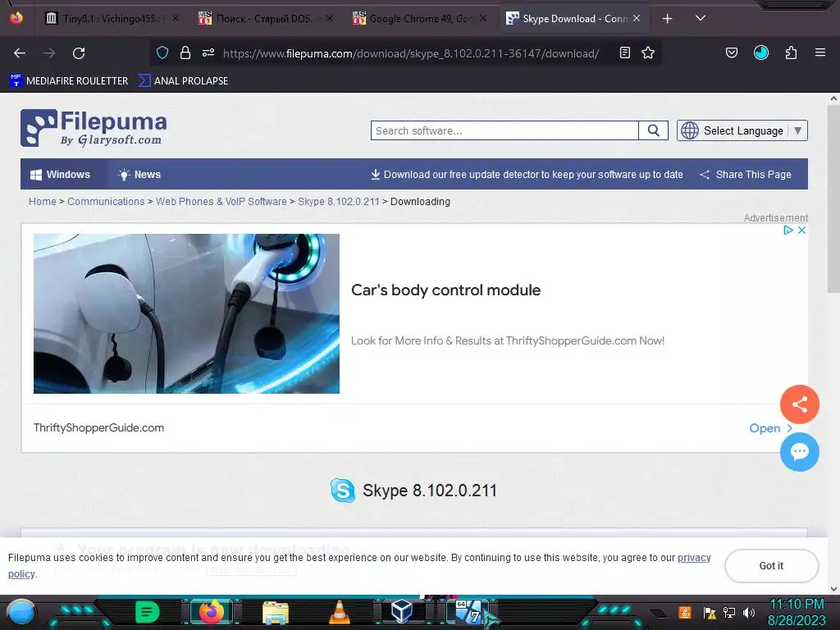Open the Communications breadcrumb
840x630 pixels.
pos(106,202)
